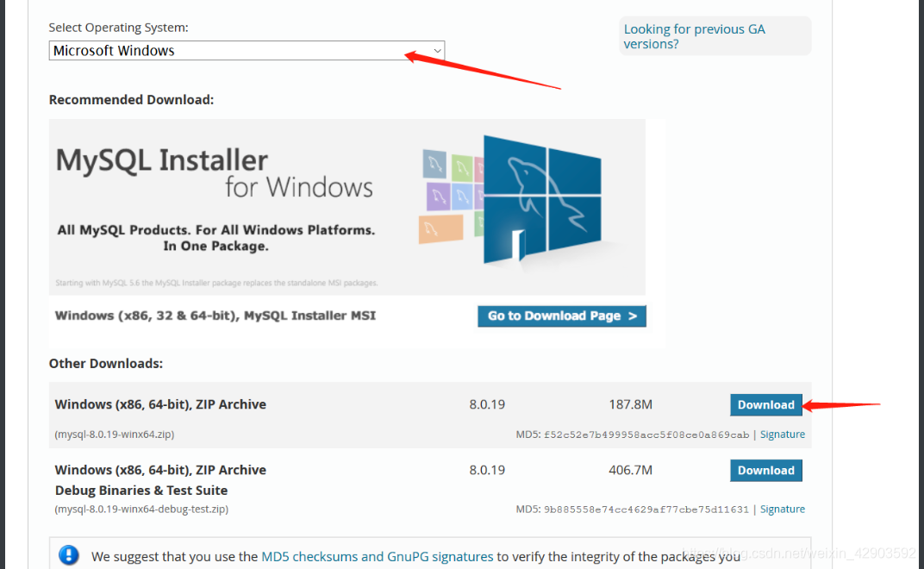The height and width of the screenshot is (569, 924).
Task: Click the 187.8M file size
Action: (x=631, y=404)
